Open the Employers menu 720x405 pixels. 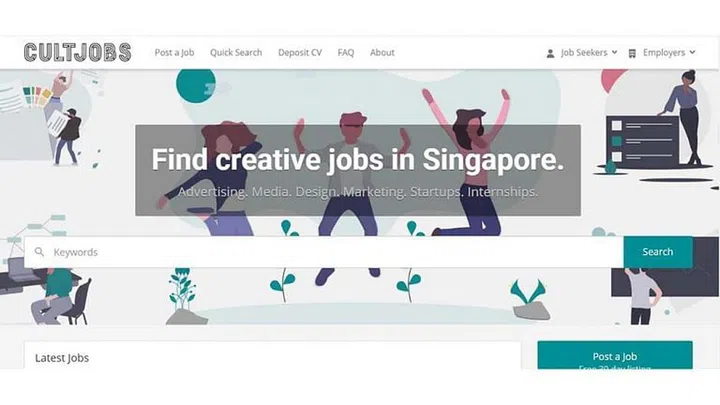pos(662,53)
